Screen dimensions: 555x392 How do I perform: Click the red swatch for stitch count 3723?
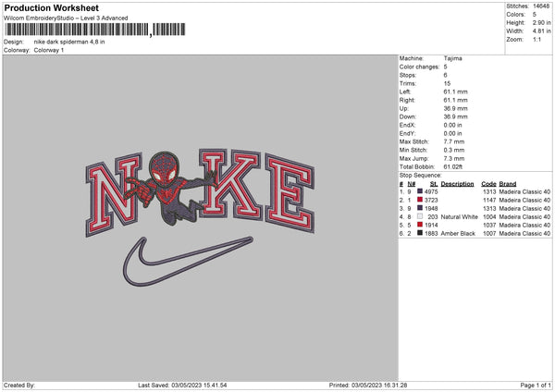pos(420,200)
